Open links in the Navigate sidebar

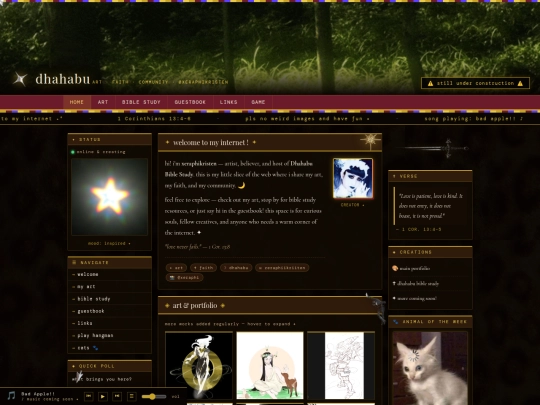[x=110, y=323]
